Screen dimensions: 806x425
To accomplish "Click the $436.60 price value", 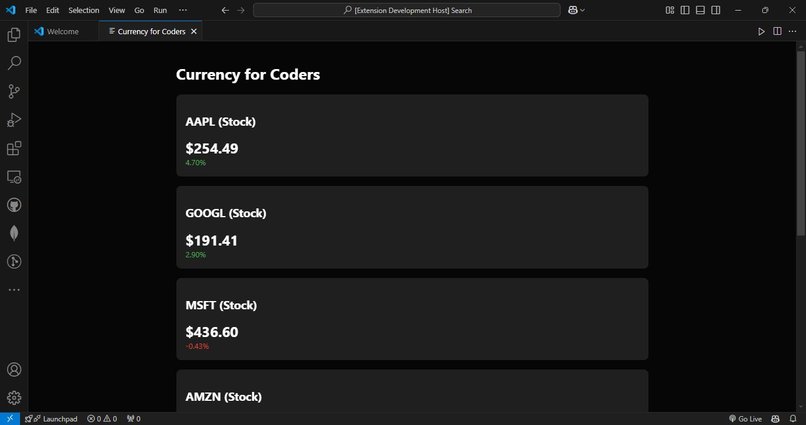I will (212, 332).
